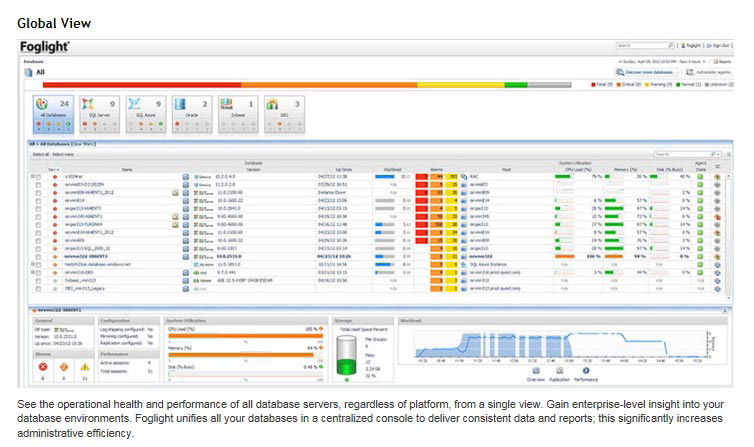The height and width of the screenshot is (447, 754).
Task: Select the Sybase tile showing 1
Action: 238,114
